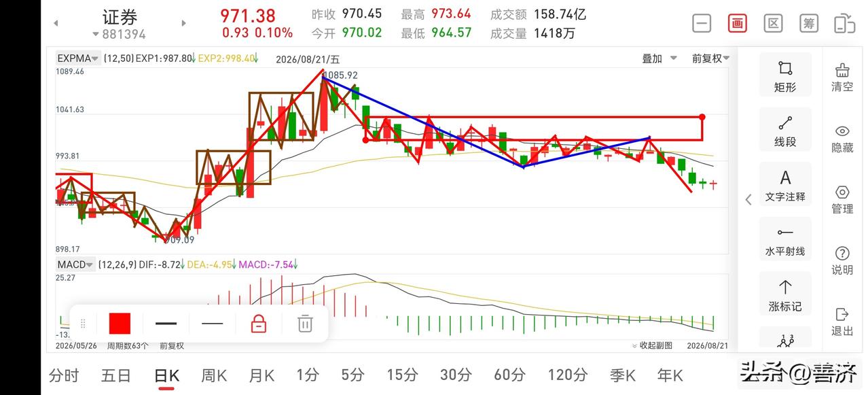The image size is (868, 395).
Task: Toggle drawing visibility with 隐藏 eye icon
Action: click(x=842, y=138)
